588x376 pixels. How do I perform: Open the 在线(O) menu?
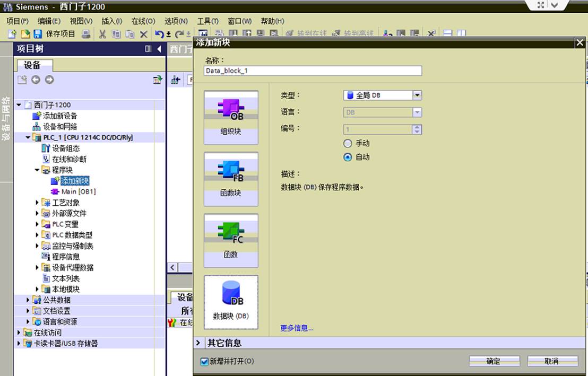[143, 21]
